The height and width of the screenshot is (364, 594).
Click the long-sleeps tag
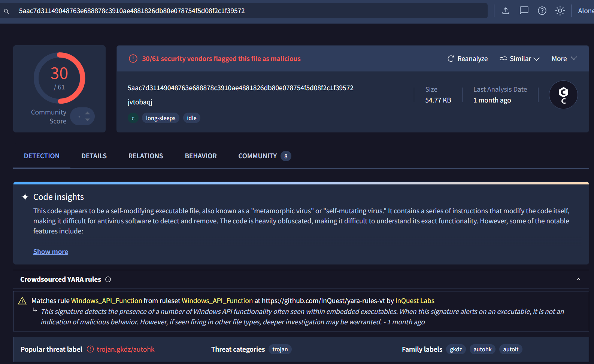pyautogui.click(x=161, y=118)
